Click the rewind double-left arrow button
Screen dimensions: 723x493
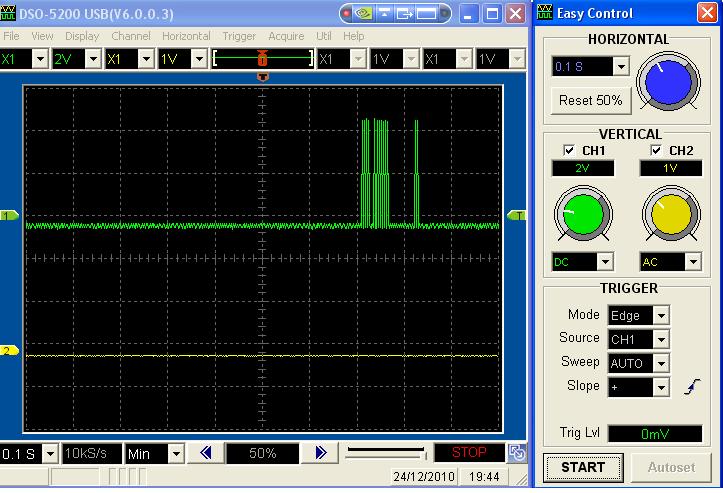click(207, 453)
